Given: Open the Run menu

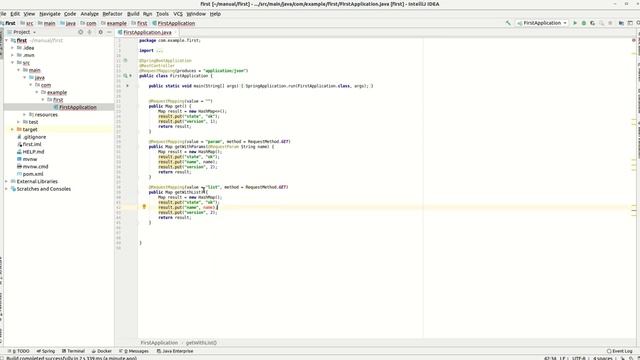Looking at the screenshot, I should click(147, 14).
